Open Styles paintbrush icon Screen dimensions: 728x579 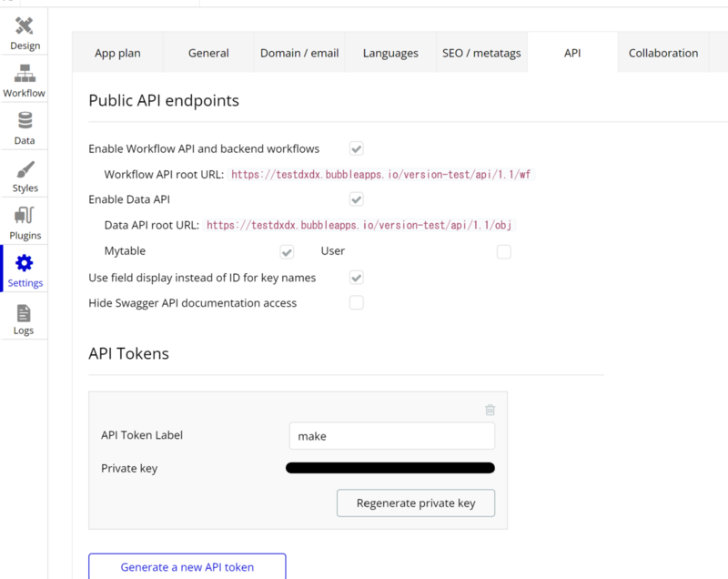point(25,169)
